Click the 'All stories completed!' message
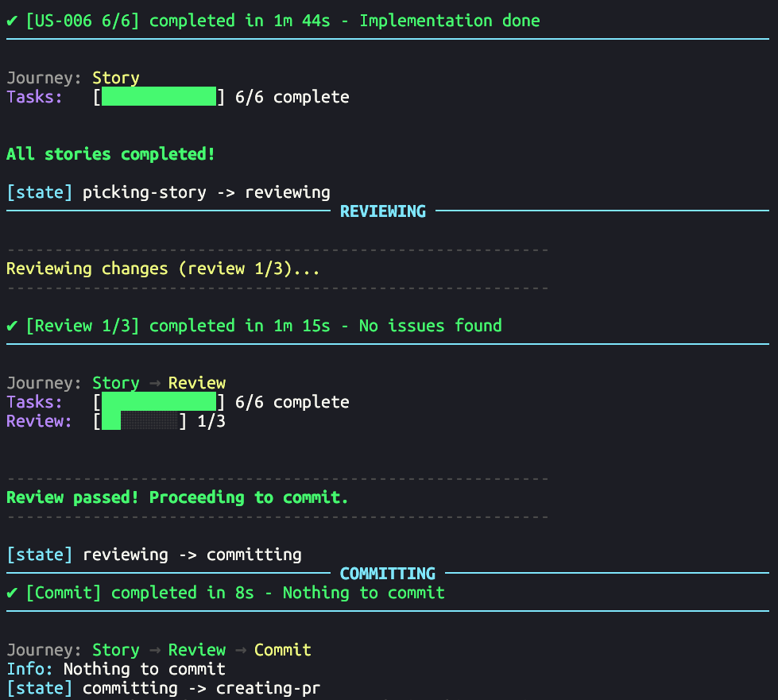This screenshot has height=700, width=778. [110, 154]
